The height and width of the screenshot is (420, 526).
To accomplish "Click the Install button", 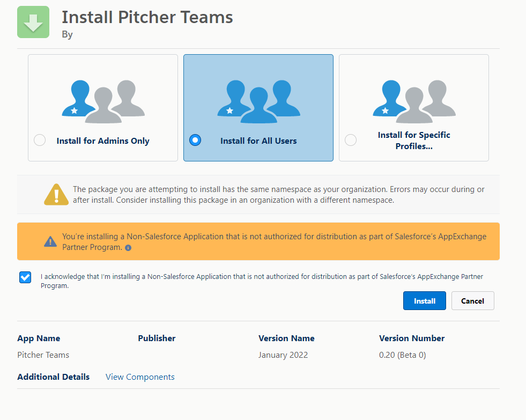I will 424,300.
